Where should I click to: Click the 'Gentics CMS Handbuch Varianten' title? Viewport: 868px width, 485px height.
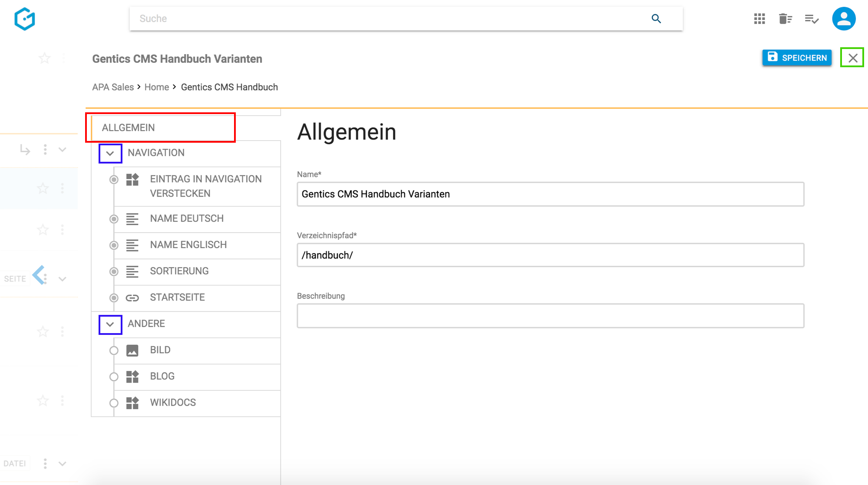coord(177,59)
